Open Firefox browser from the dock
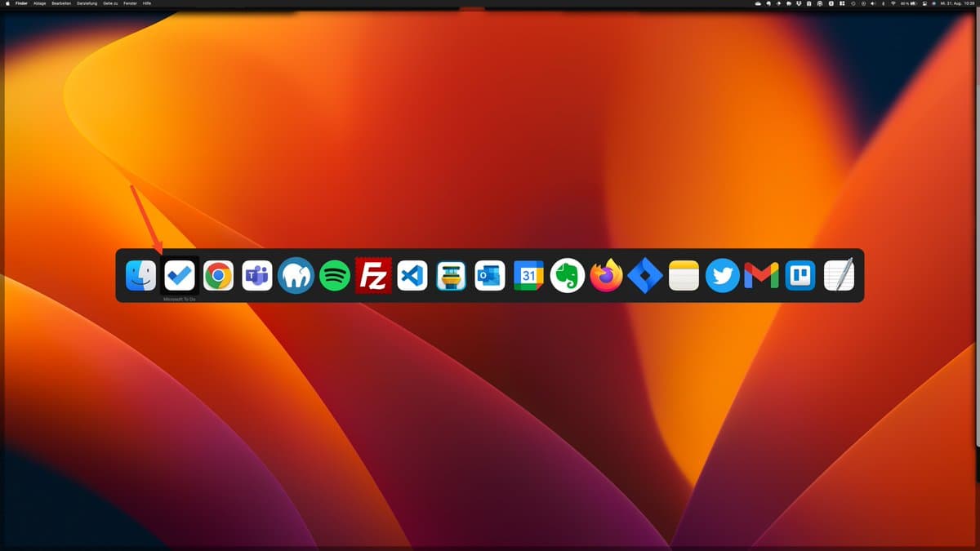This screenshot has width=980, height=551. tap(606, 276)
